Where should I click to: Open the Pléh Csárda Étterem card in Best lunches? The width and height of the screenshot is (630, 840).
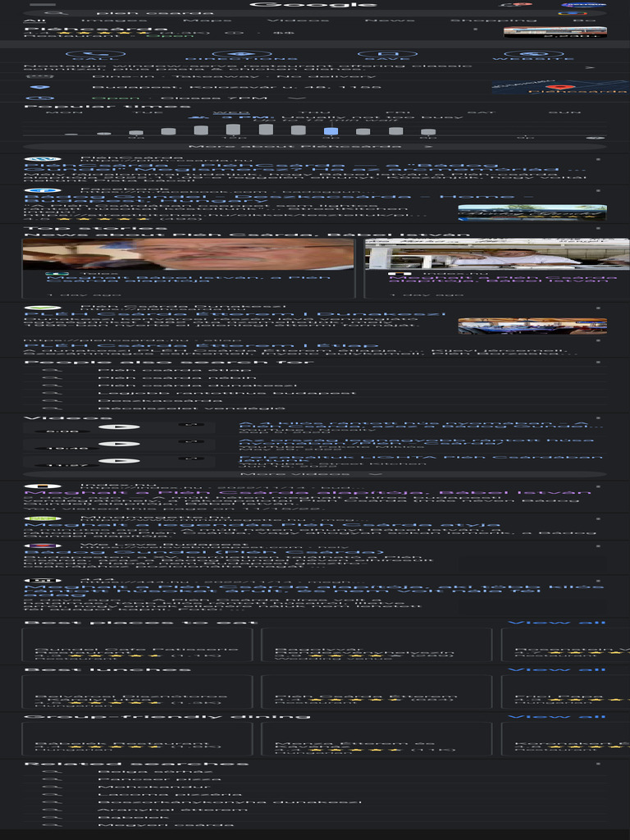coord(377,692)
